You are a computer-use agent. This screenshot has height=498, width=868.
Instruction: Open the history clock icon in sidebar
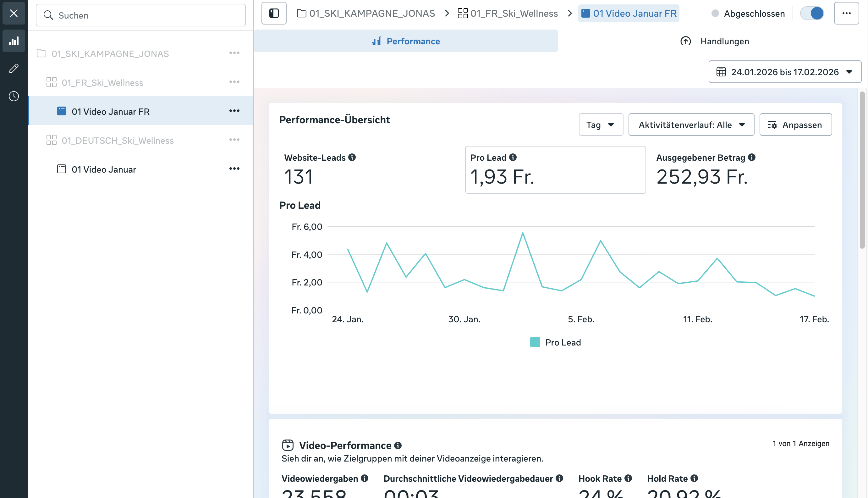13,96
